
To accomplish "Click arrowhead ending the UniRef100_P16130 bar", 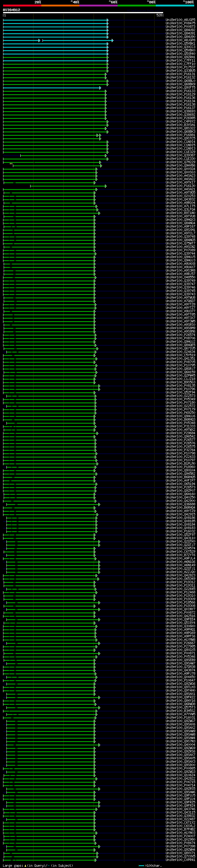I will point(105,186).
